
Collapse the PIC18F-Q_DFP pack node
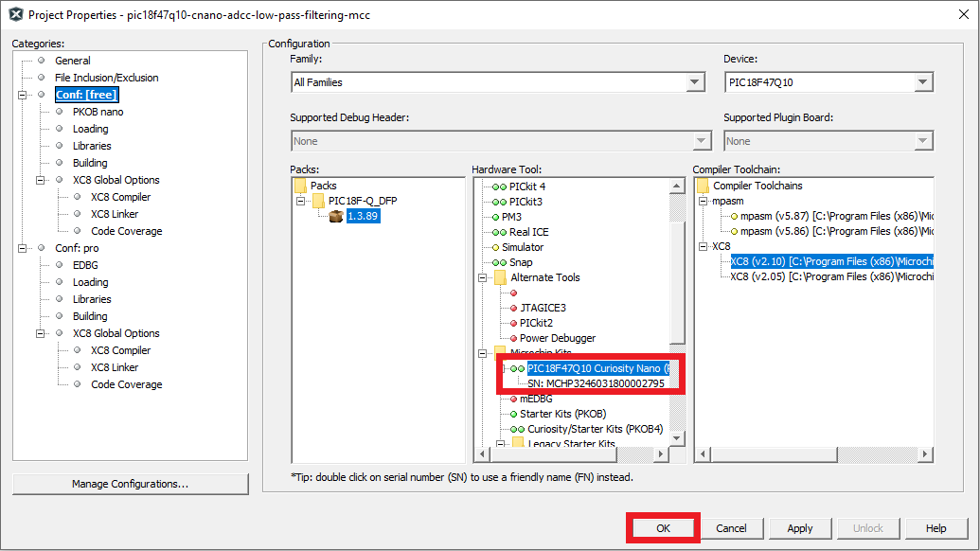click(x=300, y=201)
